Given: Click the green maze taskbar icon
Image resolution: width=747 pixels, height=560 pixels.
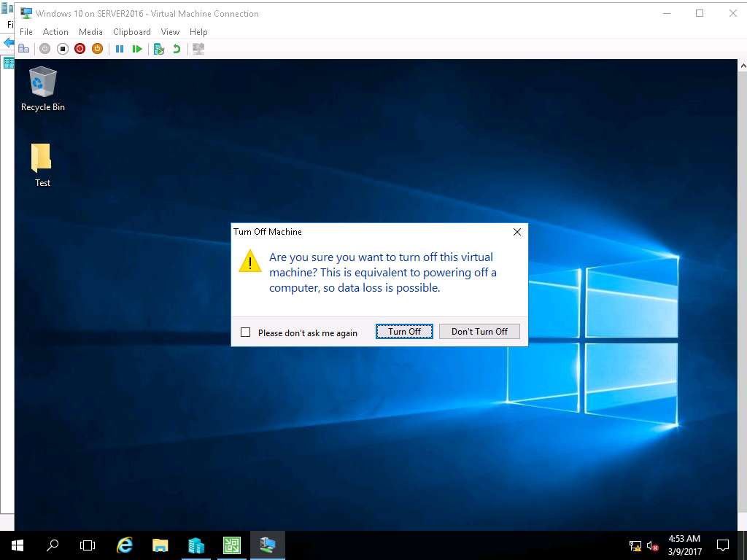Looking at the screenshot, I should pos(231,545).
